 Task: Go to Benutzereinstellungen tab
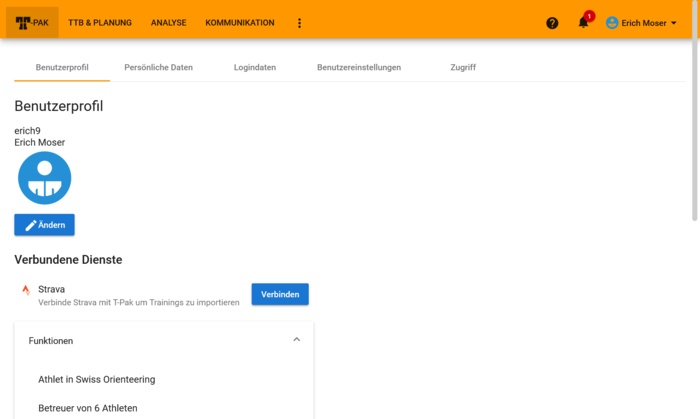point(359,67)
